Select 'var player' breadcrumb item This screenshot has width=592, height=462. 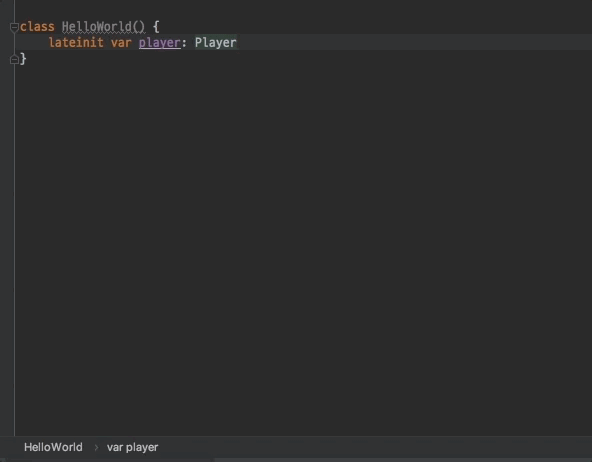click(x=133, y=447)
